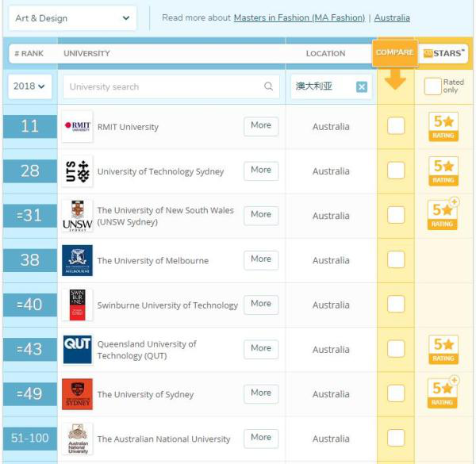Open UTS's 5-star rating badge
This screenshot has height=464, width=476.
[443, 171]
